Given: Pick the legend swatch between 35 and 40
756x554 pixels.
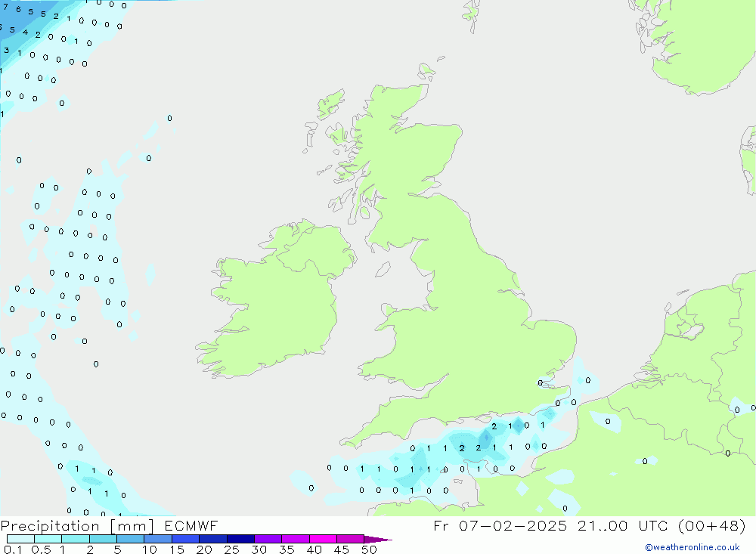Looking at the screenshot, I should 295,539.
